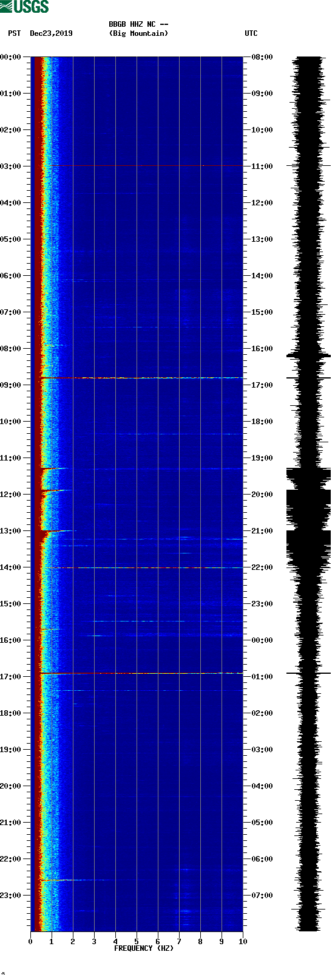Click the 17:00 PST time label

(10, 677)
